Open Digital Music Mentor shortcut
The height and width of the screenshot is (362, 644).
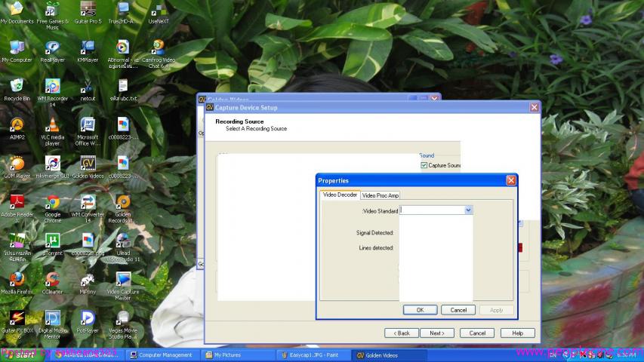click(x=53, y=324)
